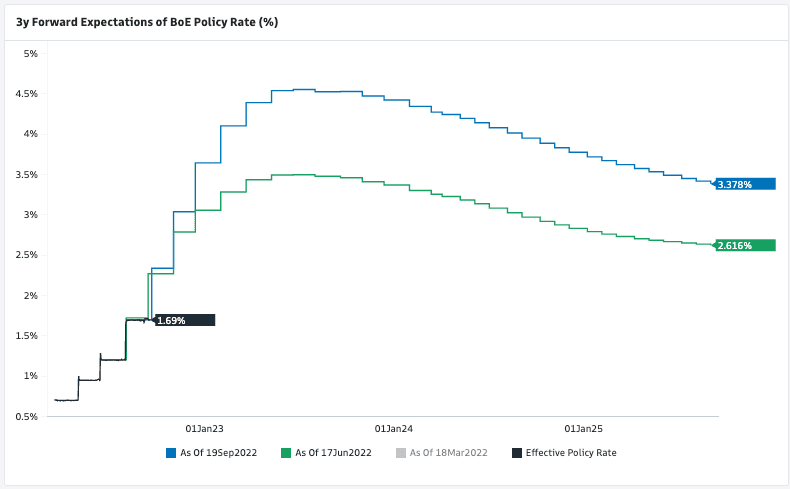Image resolution: width=790 pixels, height=489 pixels.
Task: Click the green 2.616% value tag
Action: click(x=746, y=245)
